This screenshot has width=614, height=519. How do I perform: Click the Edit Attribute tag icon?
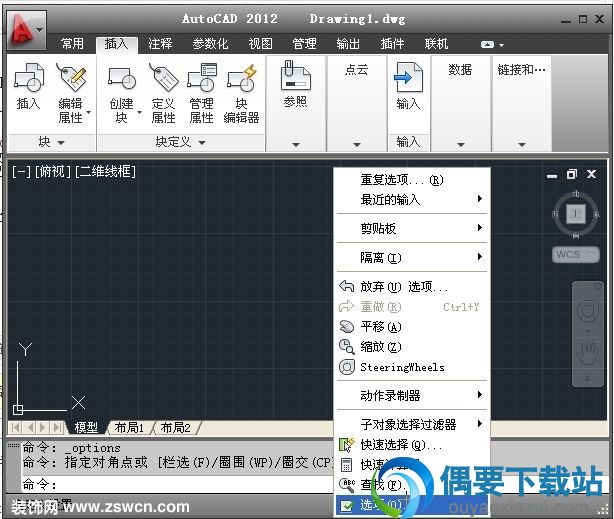point(71,77)
